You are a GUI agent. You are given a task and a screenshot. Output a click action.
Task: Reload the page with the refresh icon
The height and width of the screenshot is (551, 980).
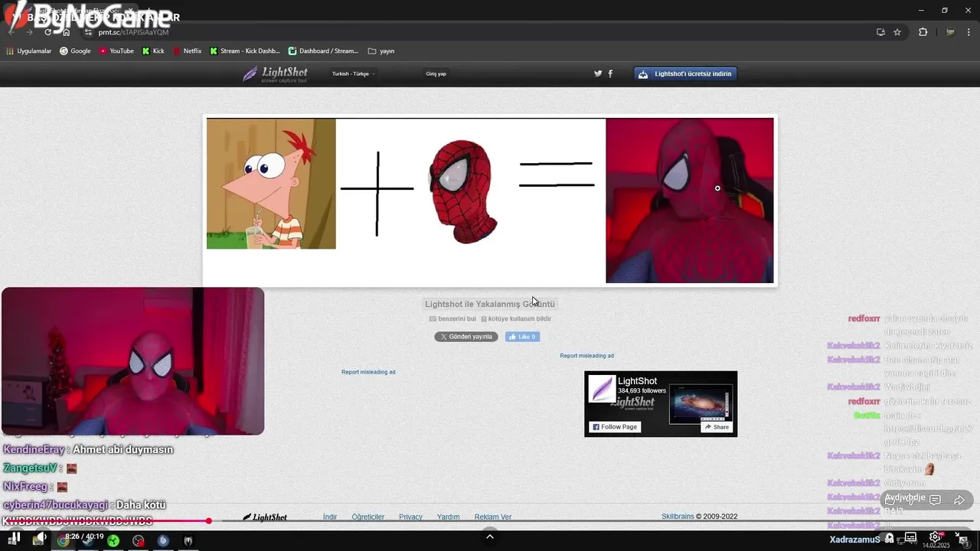(x=48, y=32)
